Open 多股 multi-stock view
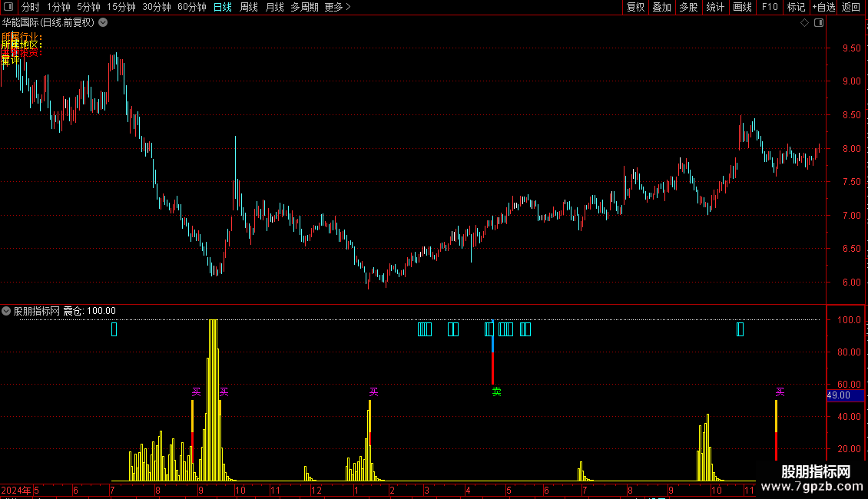This screenshot has height=499, width=868. pyautogui.click(x=688, y=7)
